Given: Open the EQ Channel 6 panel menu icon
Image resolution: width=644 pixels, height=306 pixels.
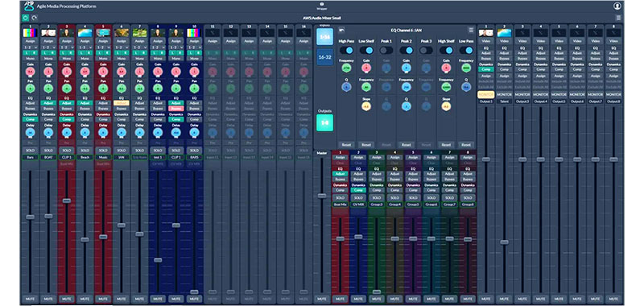Looking at the screenshot, I should coord(471,30).
